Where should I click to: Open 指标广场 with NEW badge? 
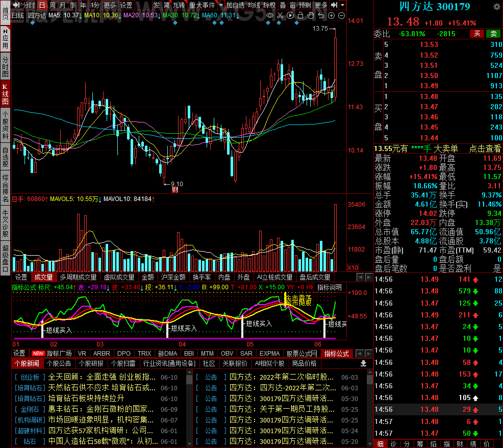[x=52, y=353]
